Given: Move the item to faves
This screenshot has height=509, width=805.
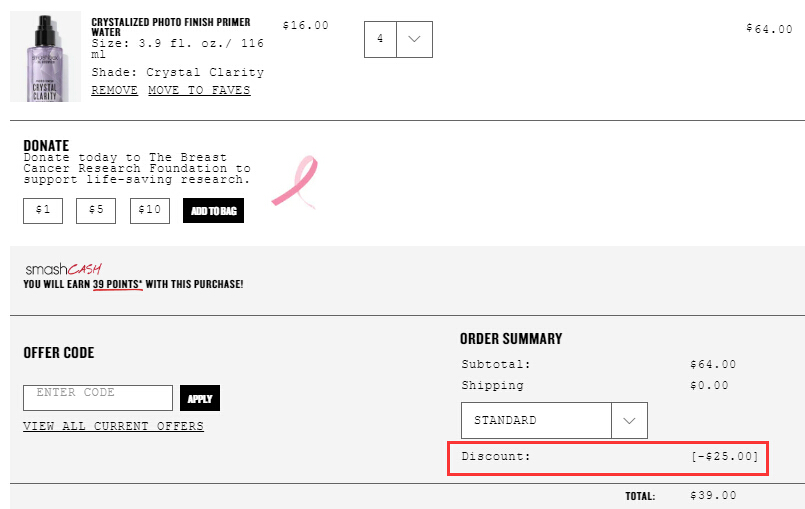Looking at the screenshot, I should coord(199,90).
